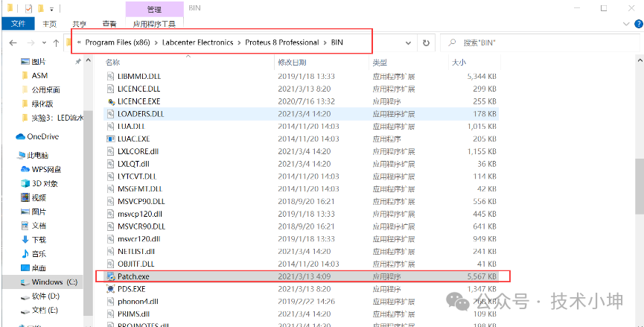Image resolution: width=644 pixels, height=327 pixels.
Task: Go forward with the right arrow button
Action: pyautogui.click(x=31, y=42)
